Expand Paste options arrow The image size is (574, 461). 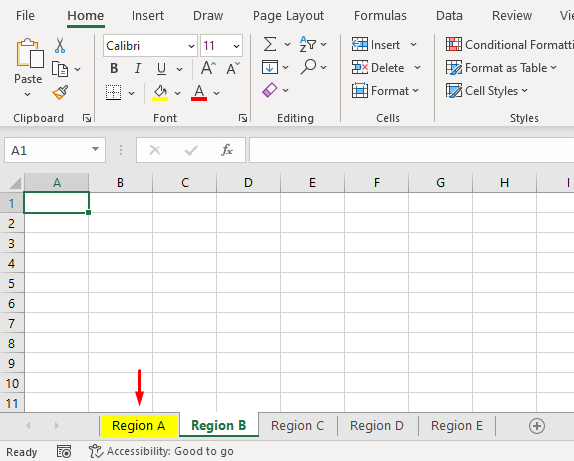pos(27,94)
